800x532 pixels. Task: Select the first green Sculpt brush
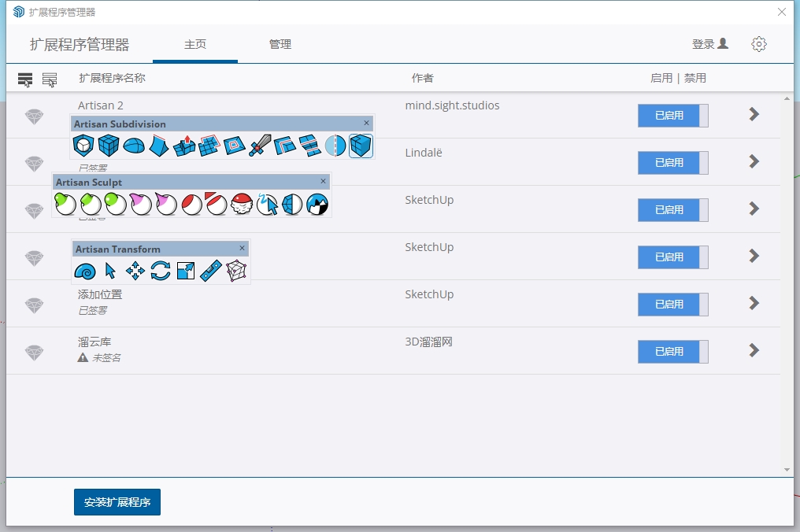pos(65,204)
